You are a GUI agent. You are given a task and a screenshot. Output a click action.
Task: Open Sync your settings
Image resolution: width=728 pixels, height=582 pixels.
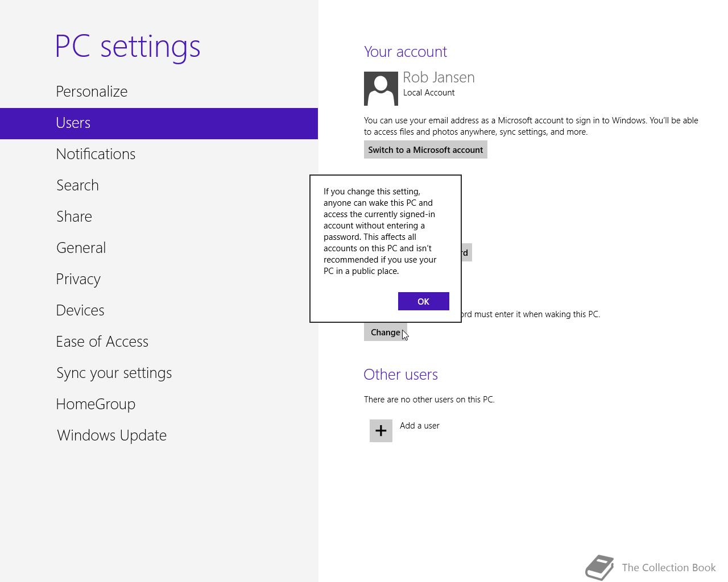point(159,373)
